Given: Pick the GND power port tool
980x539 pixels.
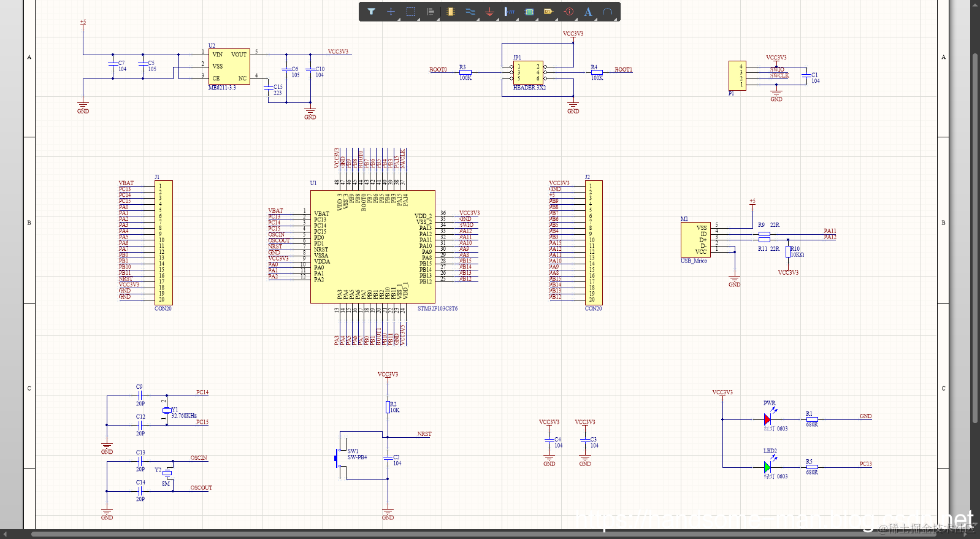Looking at the screenshot, I should [489, 12].
